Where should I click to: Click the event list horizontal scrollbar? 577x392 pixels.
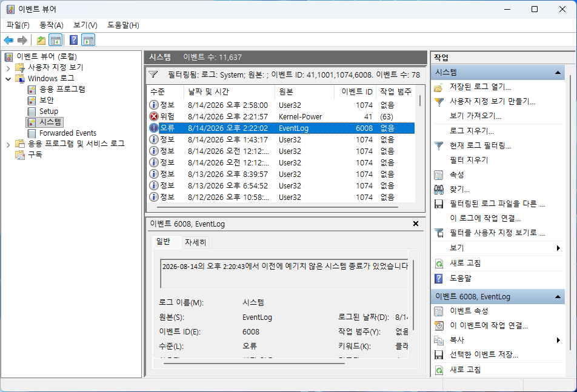pyautogui.click(x=278, y=207)
